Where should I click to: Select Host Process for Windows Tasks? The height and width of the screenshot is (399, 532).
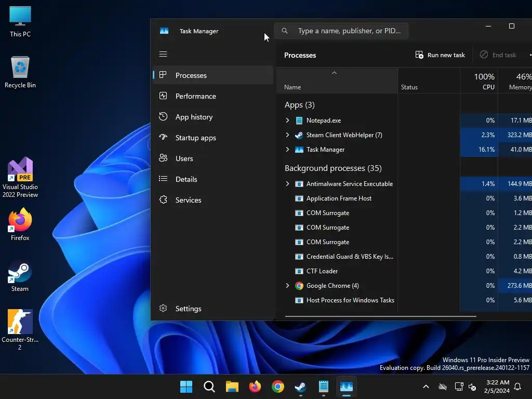tap(350, 300)
